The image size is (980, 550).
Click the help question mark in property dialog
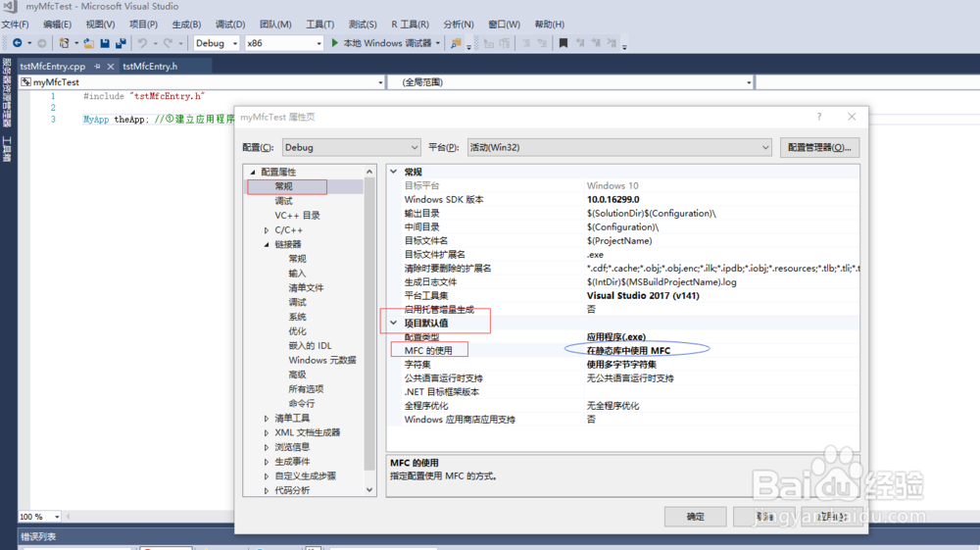coord(818,117)
